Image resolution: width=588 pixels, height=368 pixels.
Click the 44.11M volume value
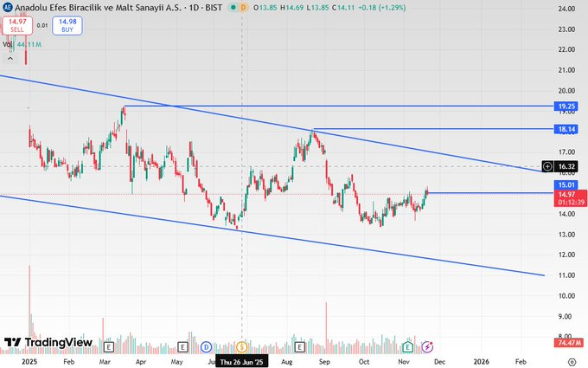point(29,44)
